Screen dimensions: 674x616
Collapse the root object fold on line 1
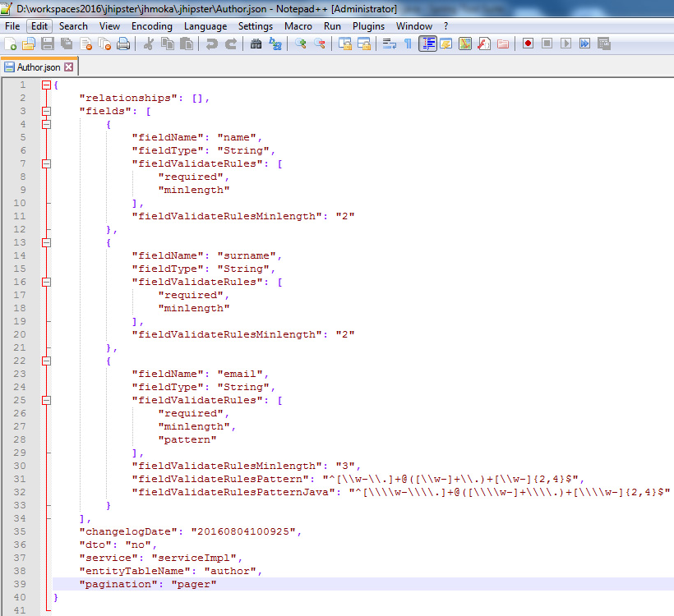[46, 85]
